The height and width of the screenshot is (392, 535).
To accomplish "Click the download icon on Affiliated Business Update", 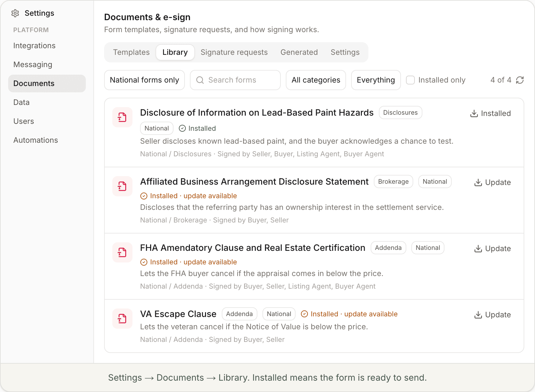I will 478,182.
